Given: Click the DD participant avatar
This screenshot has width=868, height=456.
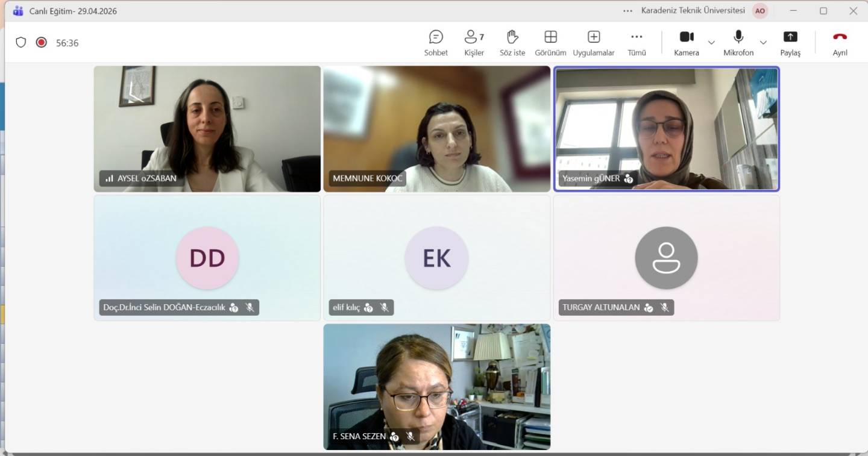Looking at the screenshot, I should tap(207, 258).
